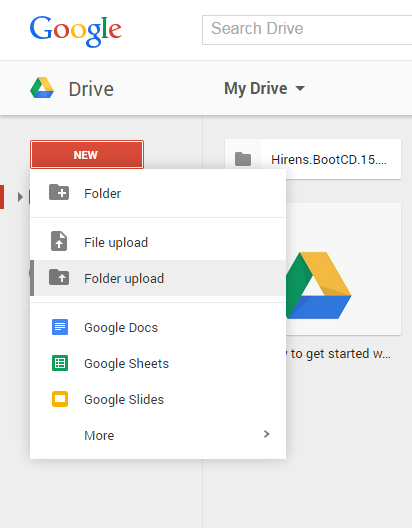Click the yellow Google Slides icon
This screenshot has height=528, width=412.
coord(60,399)
